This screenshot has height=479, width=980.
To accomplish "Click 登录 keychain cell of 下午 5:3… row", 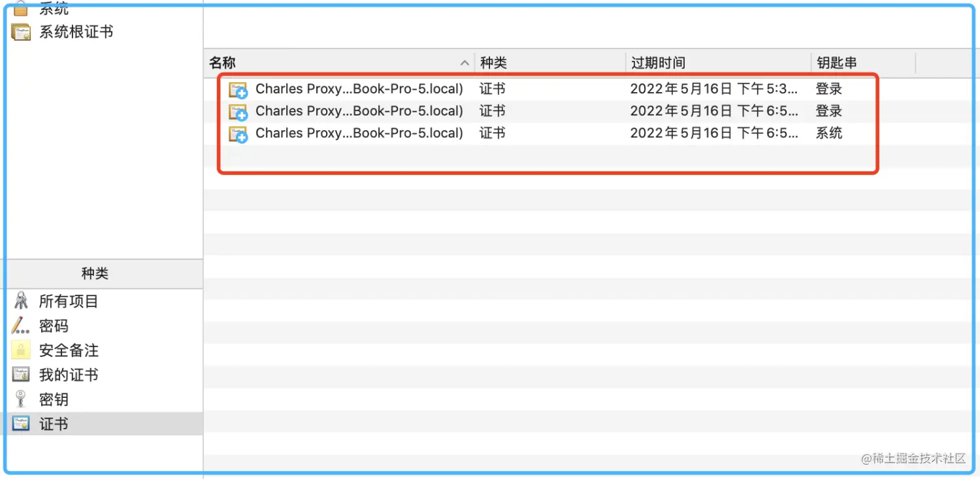I will coord(829,89).
